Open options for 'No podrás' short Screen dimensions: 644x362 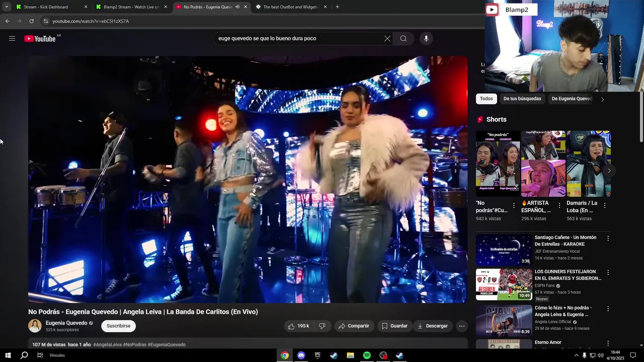(x=514, y=205)
